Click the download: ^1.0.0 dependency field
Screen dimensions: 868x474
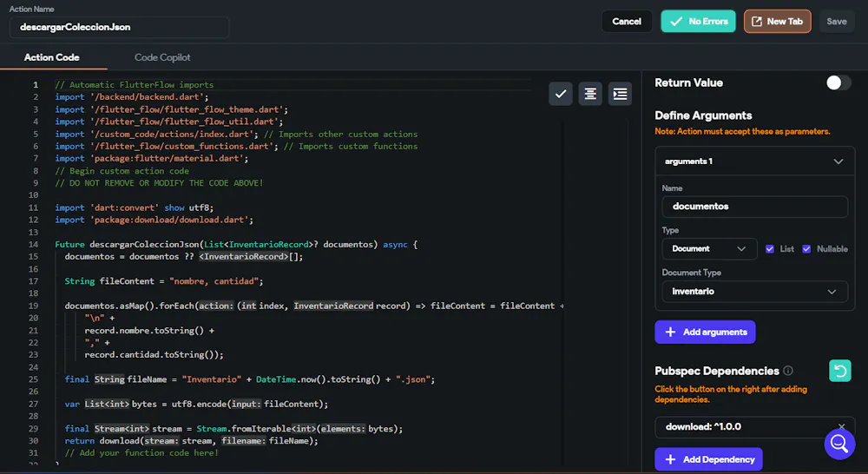tap(754, 427)
